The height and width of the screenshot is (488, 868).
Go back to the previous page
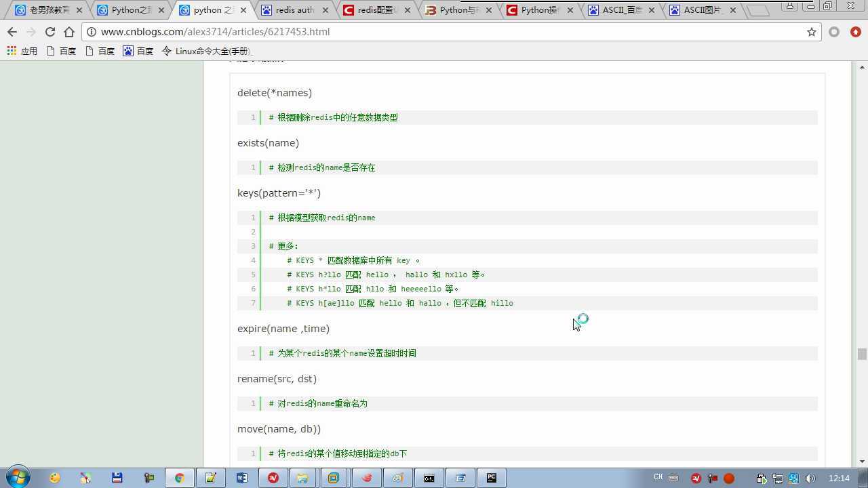[12, 32]
